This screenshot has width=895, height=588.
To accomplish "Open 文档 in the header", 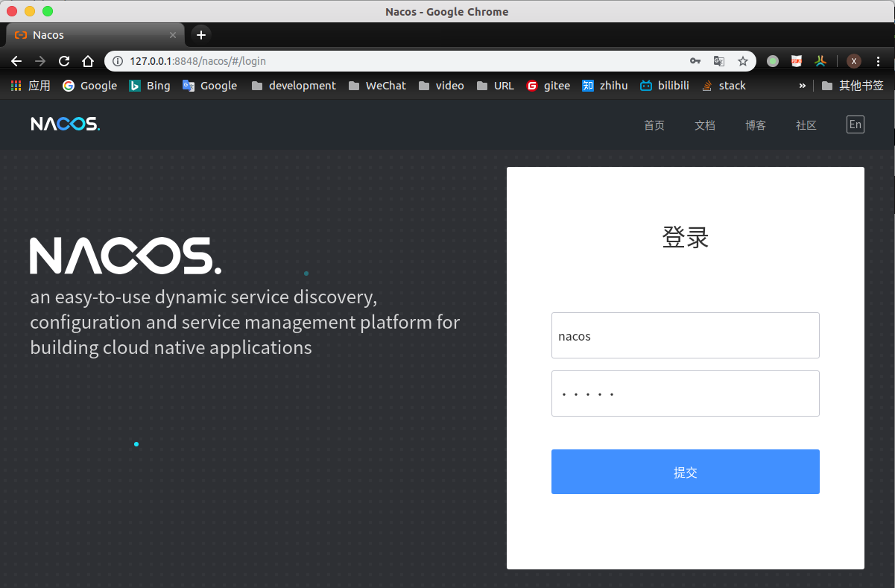I will 705,125.
